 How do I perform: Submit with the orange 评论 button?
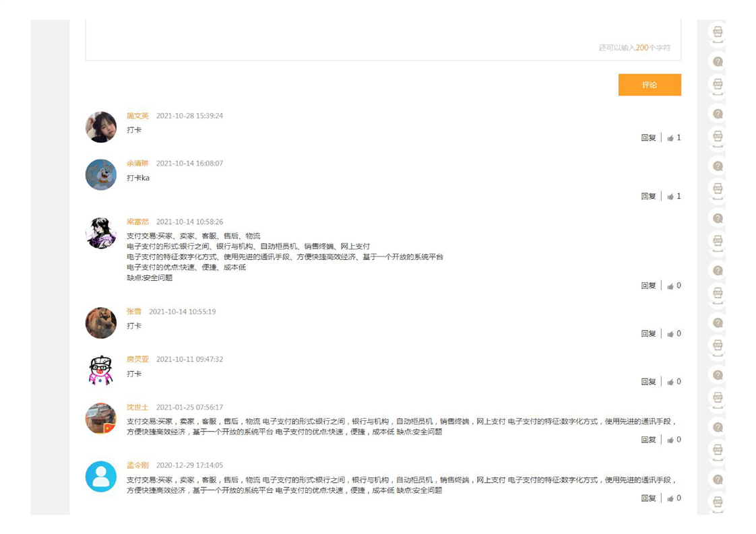point(649,85)
